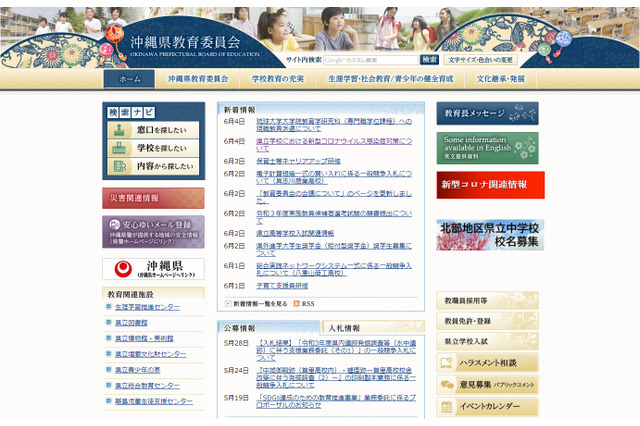
Task: Open 県立高等学校入試関連情報 link
Action: click(295, 233)
